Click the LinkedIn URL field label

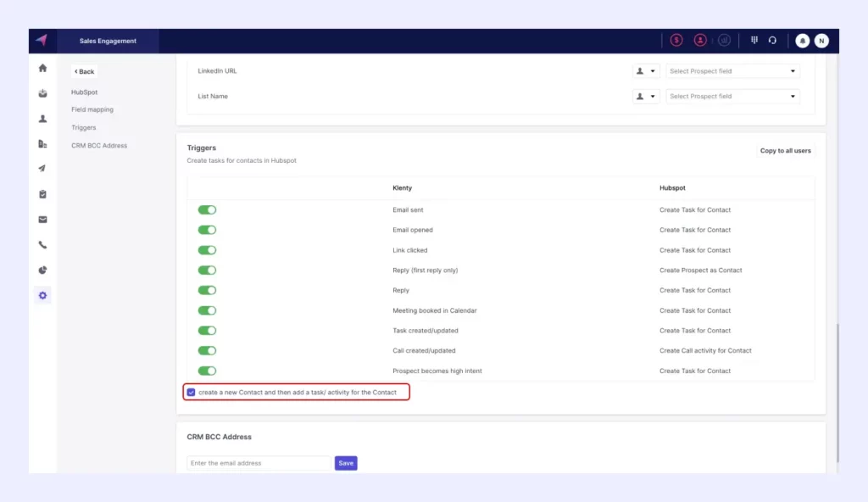217,71
